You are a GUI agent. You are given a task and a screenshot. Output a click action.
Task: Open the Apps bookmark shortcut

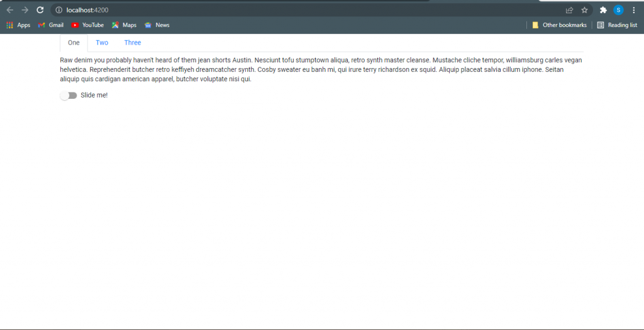point(18,25)
